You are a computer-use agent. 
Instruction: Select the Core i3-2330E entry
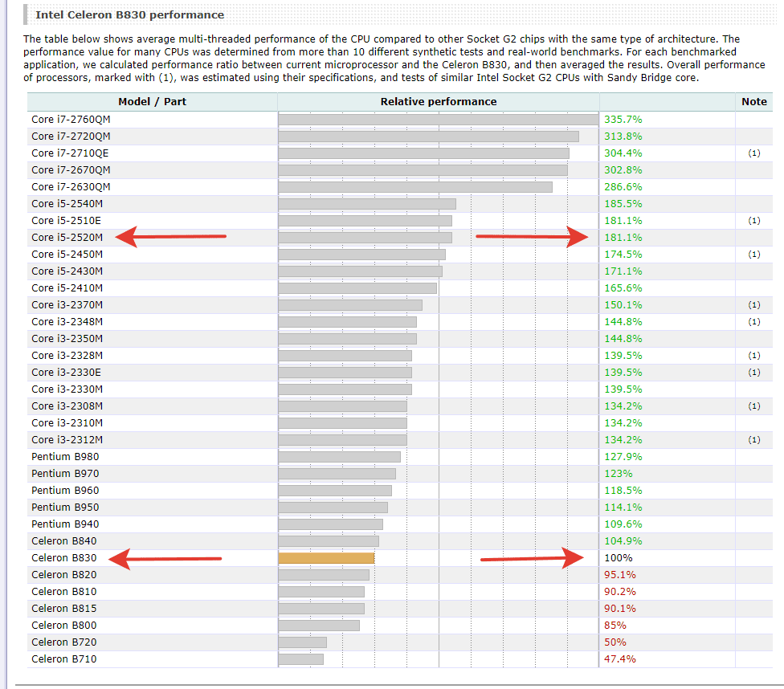point(66,373)
